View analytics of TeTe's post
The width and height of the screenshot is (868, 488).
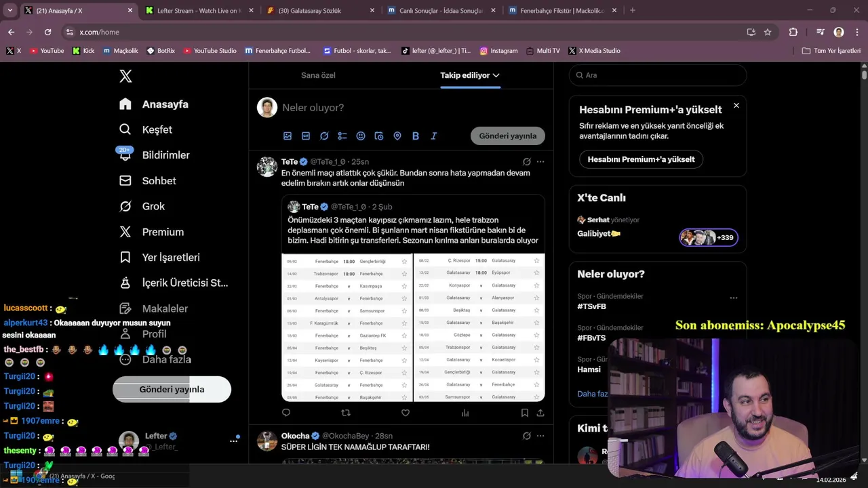point(465,413)
